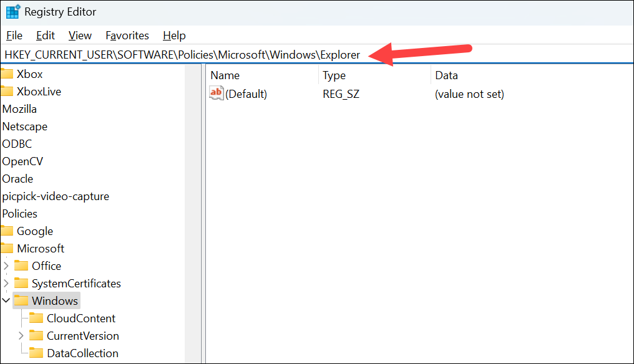Click the CloudContent folder icon
This screenshot has height=364, width=634.
click(36, 318)
